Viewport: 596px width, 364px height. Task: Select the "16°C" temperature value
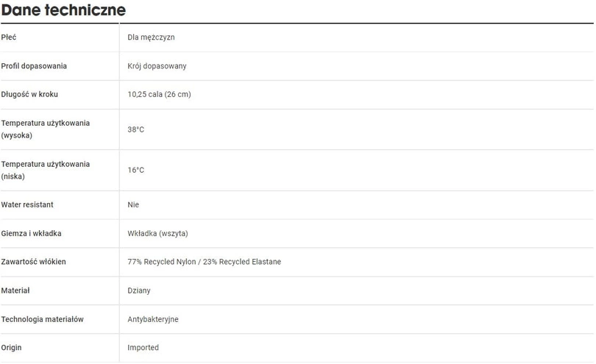[135, 171]
